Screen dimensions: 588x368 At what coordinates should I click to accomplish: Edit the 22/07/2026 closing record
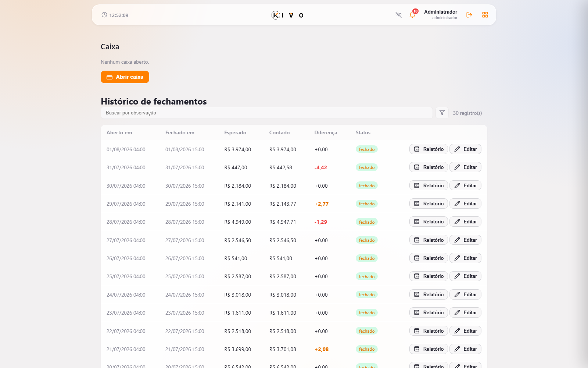pyautogui.click(x=465, y=331)
